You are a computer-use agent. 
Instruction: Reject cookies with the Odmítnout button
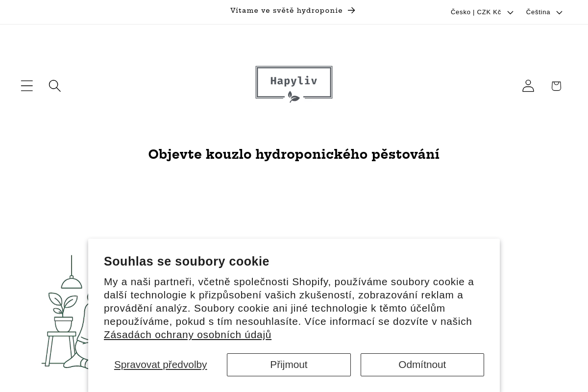click(x=422, y=365)
